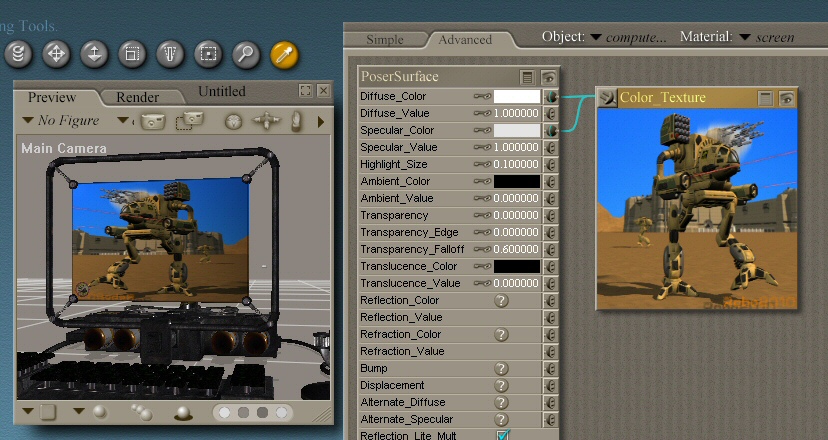Click the Specular_Color swatch

[517, 130]
